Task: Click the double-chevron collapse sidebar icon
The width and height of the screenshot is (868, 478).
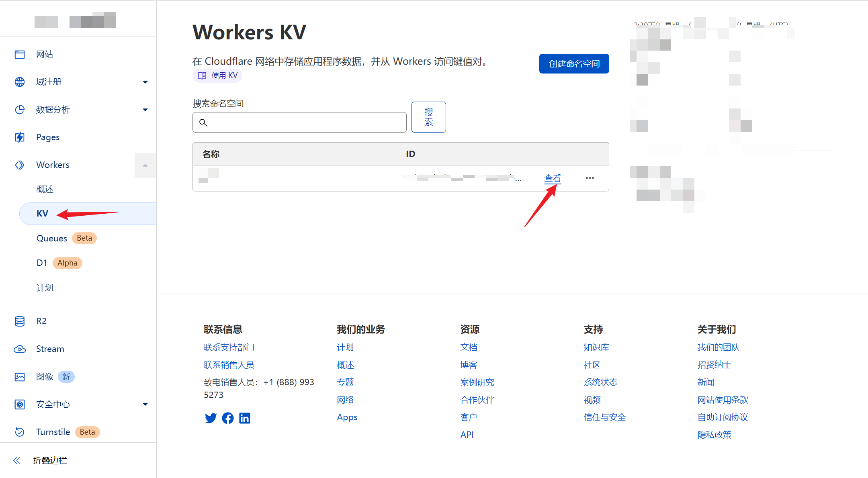Action: (x=17, y=461)
